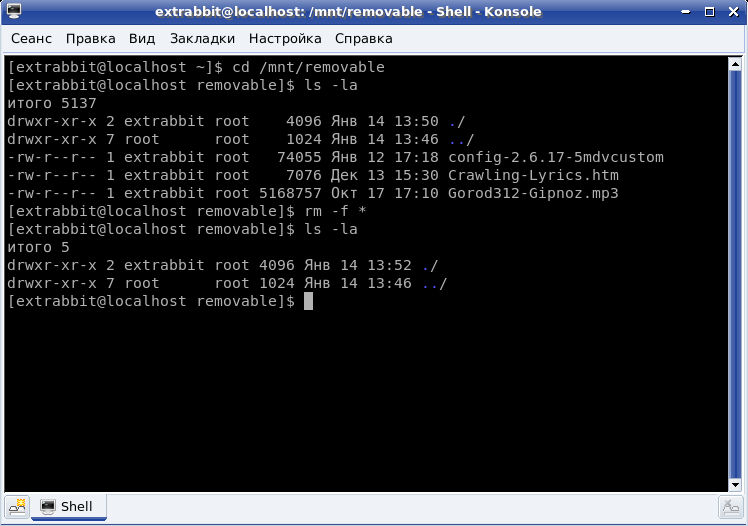Click the window title bar text
This screenshot has width=748, height=526.
[348, 12]
